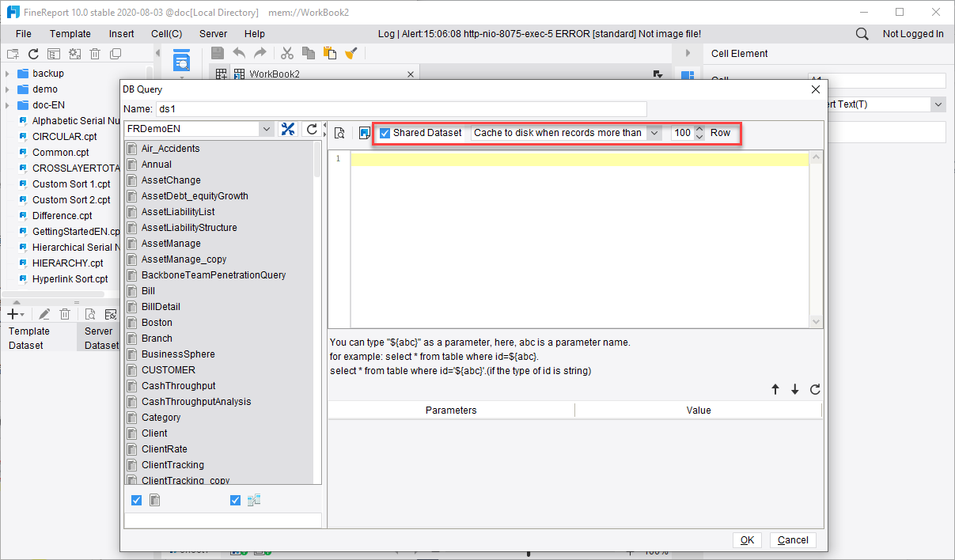This screenshot has height=560, width=955.
Task: Refresh parameters with the circular arrow icon
Action: [x=816, y=389]
